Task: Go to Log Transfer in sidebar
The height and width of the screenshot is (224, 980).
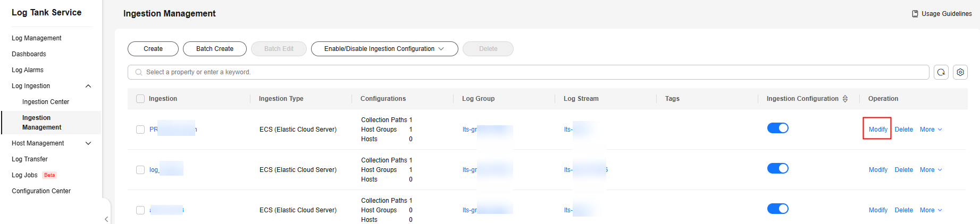Action: tap(30, 159)
